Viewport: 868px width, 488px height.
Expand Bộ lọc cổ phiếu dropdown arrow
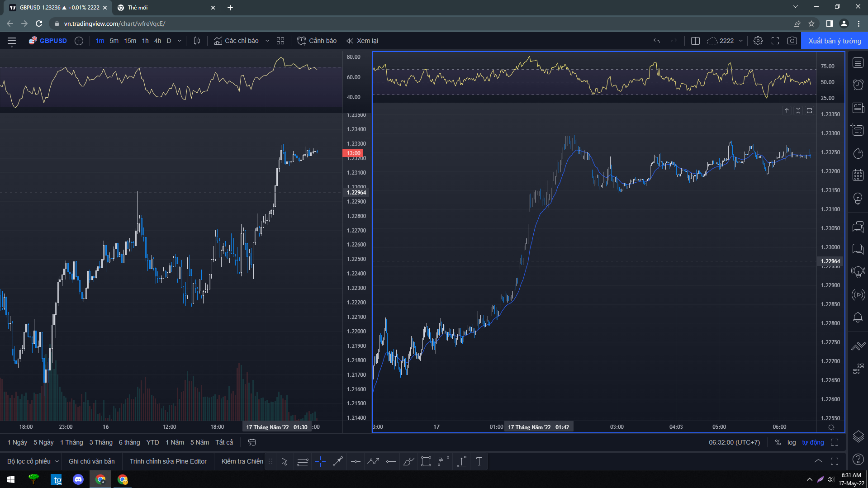pos(57,461)
